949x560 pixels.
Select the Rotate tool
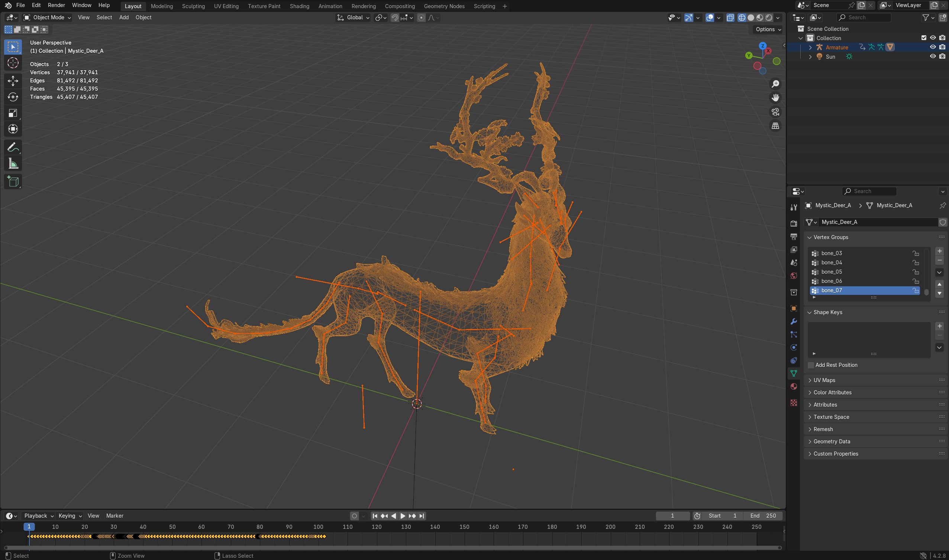(13, 97)
